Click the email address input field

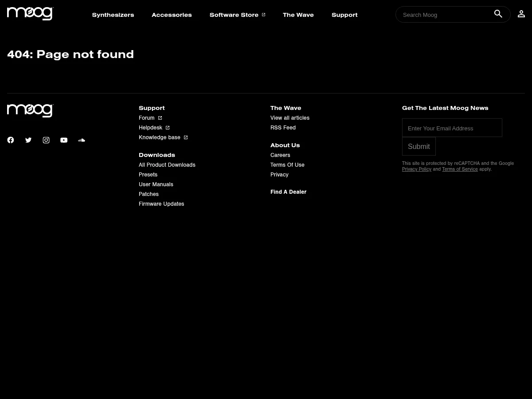pyautogui.click(x=452, y=128)
